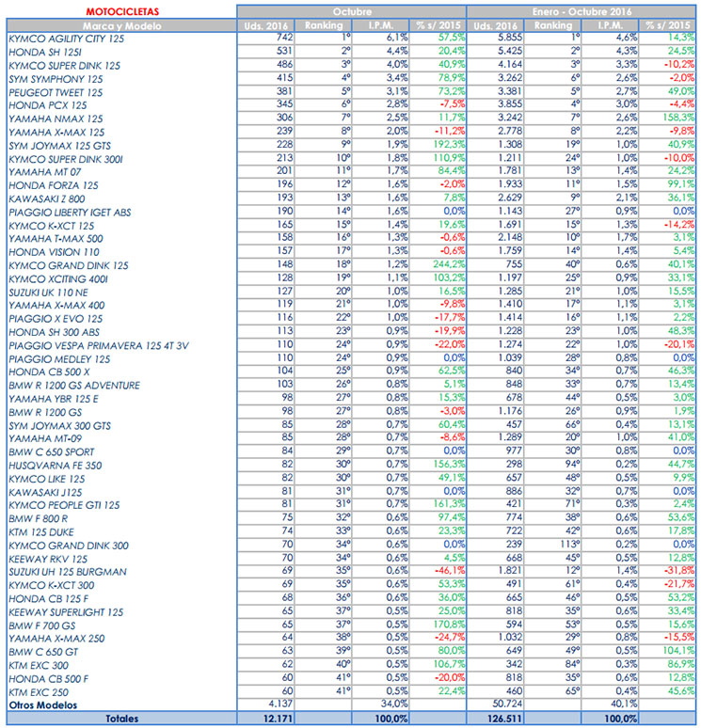Click the Octubre group header
The width and height of the screenshot is (701, 728).
(349, 11)
